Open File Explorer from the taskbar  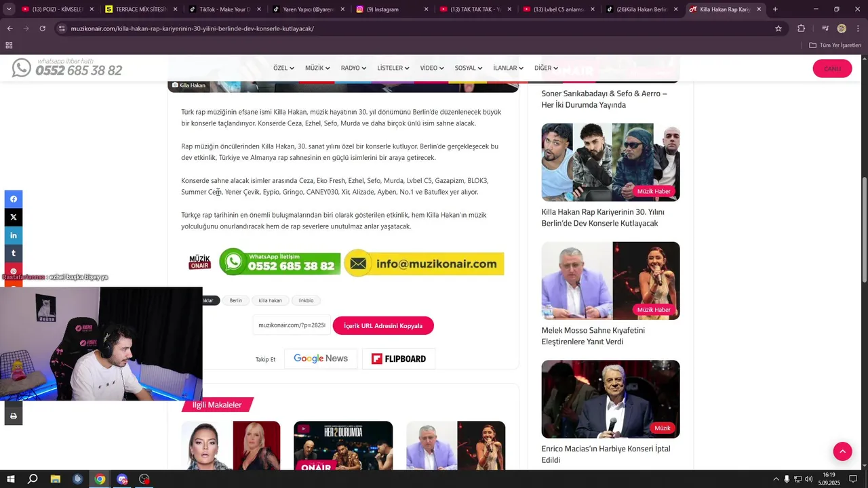tap(55, 479)
